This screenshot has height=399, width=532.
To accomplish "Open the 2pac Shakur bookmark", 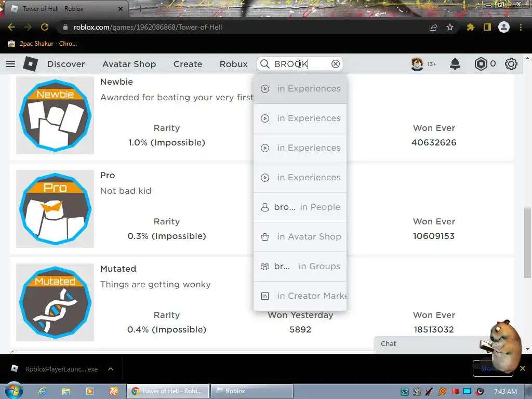I will 43,44.
